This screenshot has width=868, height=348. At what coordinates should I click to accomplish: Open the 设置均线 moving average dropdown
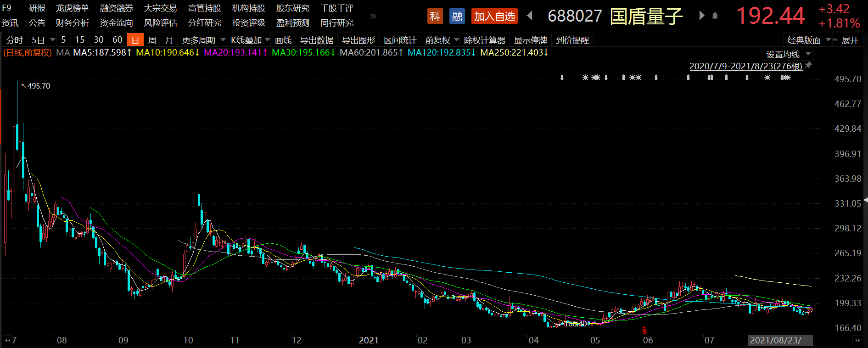(788, 54)
